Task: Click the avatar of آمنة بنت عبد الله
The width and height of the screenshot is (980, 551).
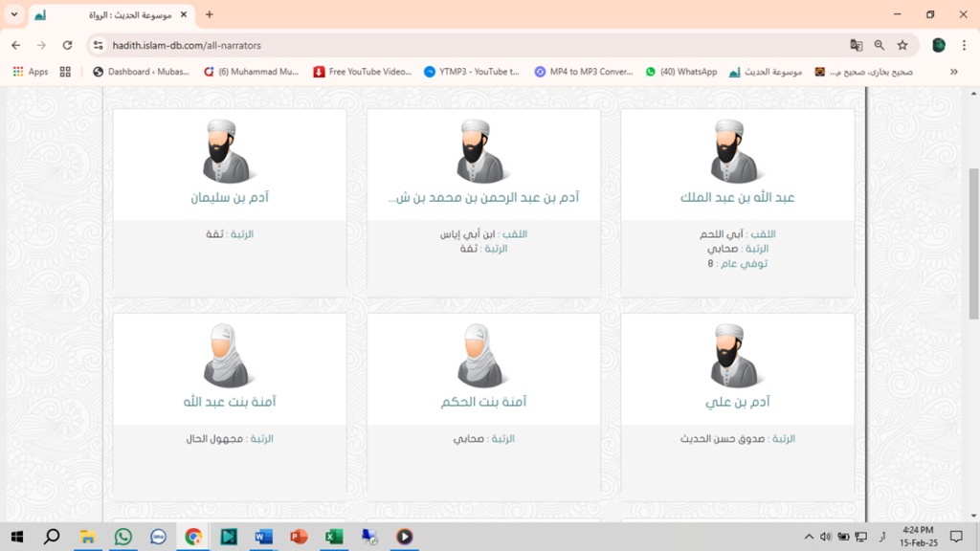Action: [227, 356]
